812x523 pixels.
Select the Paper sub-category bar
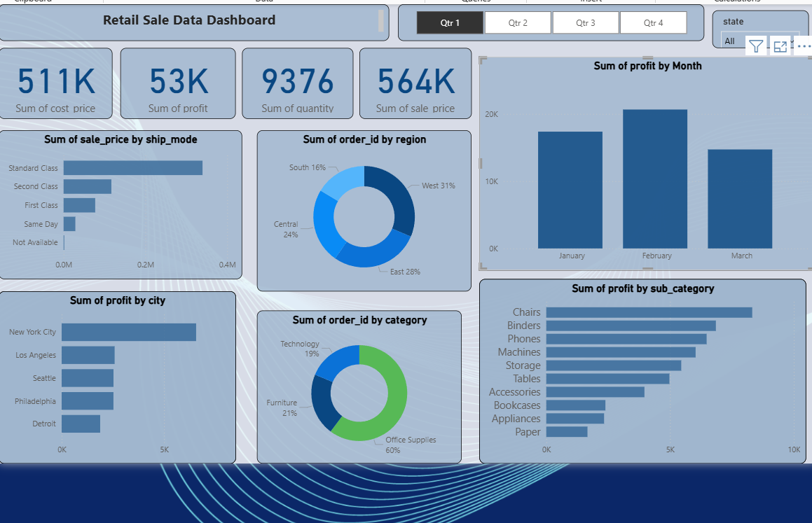566,432
